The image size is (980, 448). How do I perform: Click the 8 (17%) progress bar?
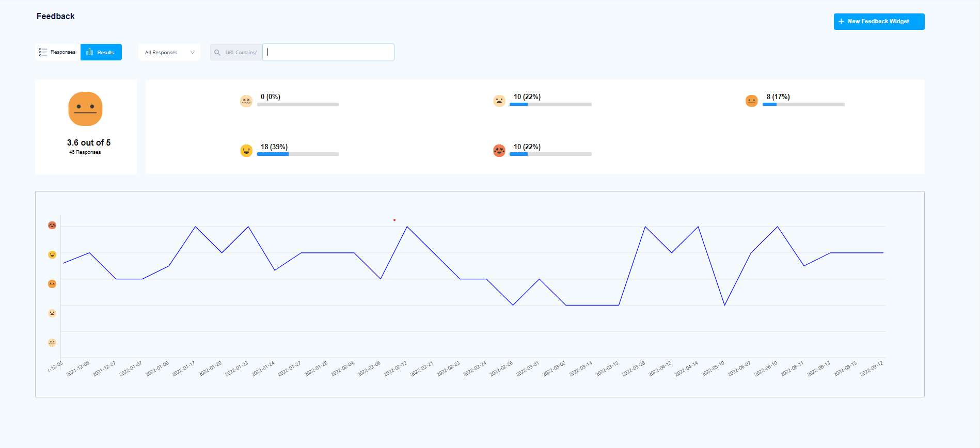click(x=803, y=105)
